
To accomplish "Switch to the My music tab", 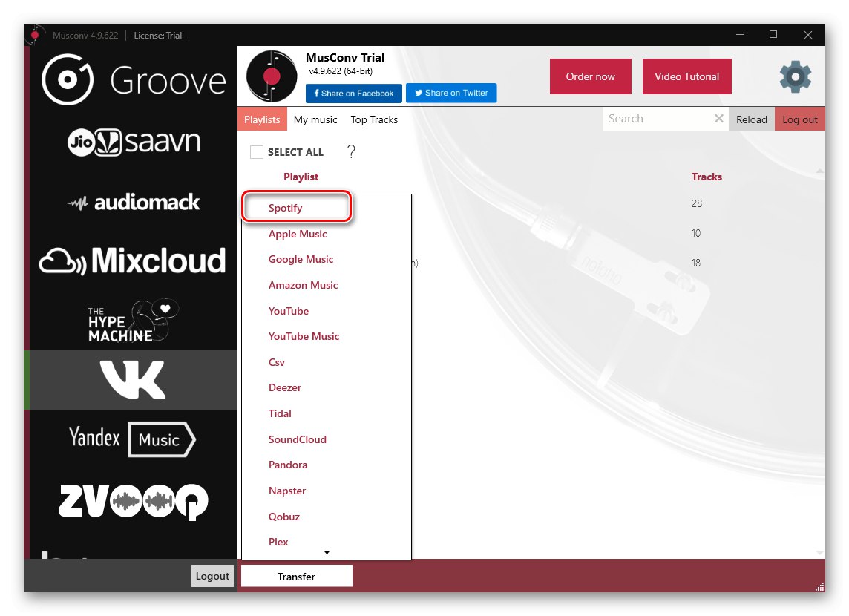I will [x=315, y=119].
